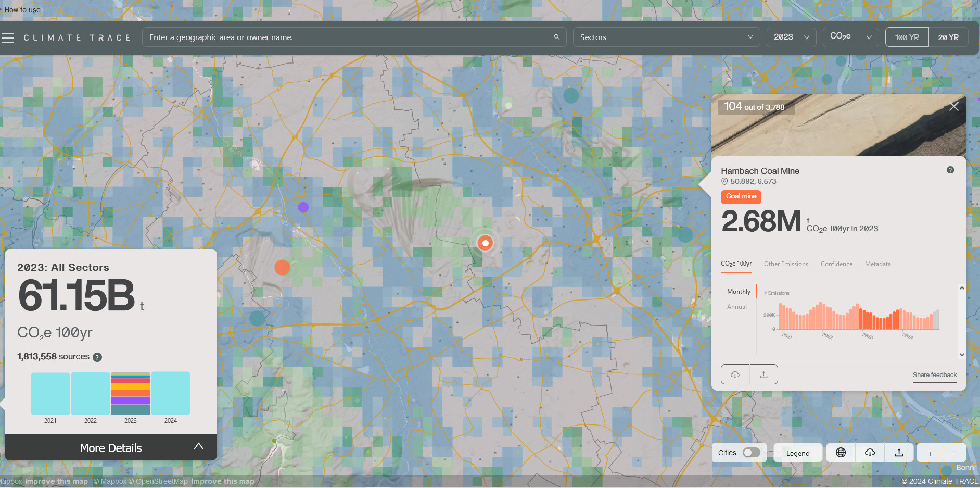Open the Confidence tab
Screen dimensions: 980x488
coord(836,264)
